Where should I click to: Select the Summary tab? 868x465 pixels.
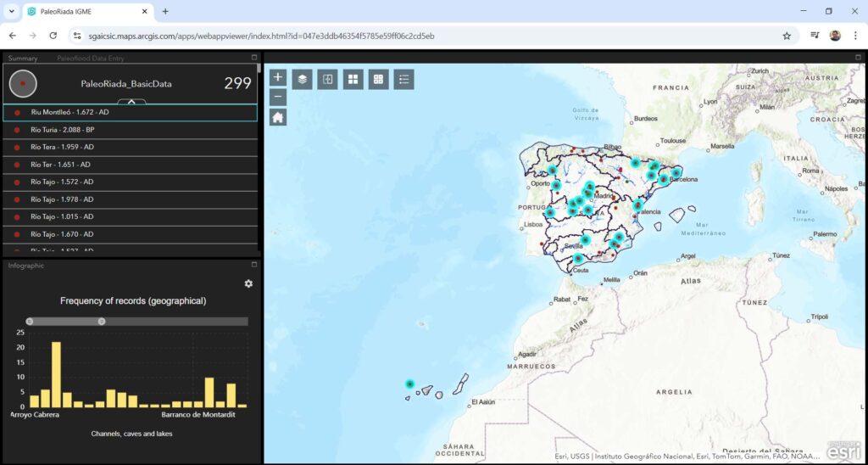[x=23, y=59]
